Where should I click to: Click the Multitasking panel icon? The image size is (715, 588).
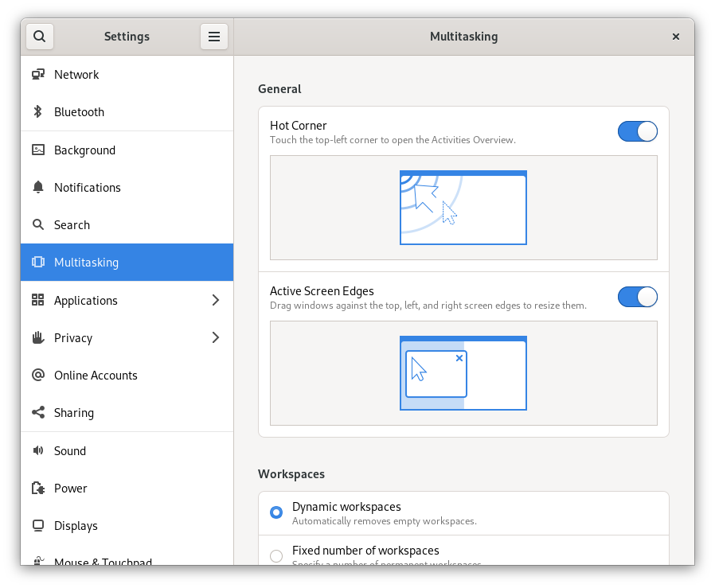click(38, 262)
